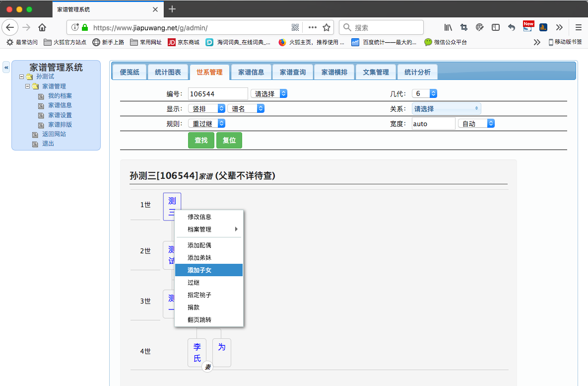588x386 pixels.
Task: Show more toolbar tools chevron
Action: pos(559,27)
